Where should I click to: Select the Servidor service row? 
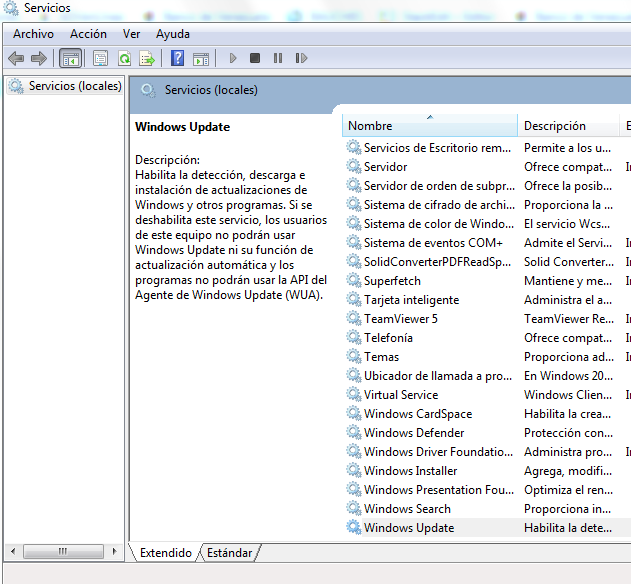[x=386, y=167]
